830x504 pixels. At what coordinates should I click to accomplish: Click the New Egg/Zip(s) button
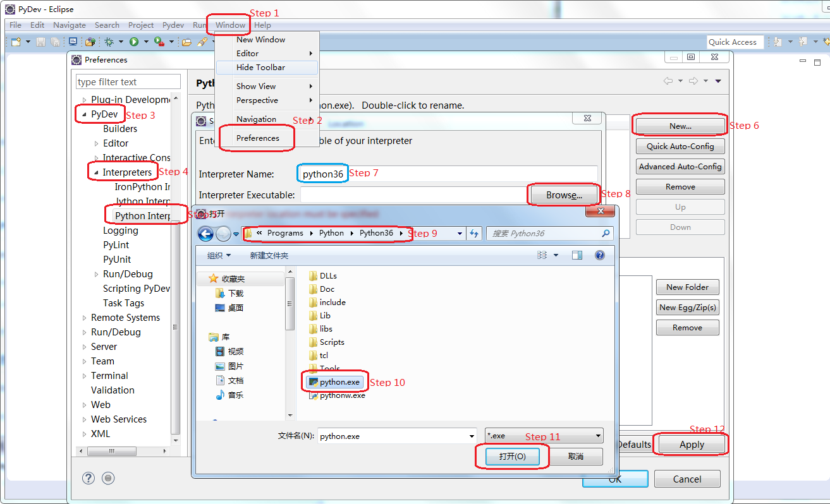pos(687,308)
